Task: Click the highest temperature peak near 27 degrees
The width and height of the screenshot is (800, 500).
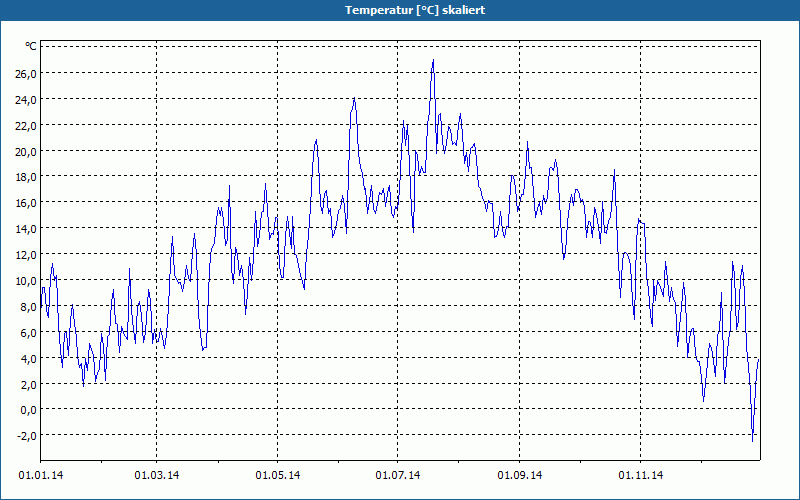Action: [433, 61]
